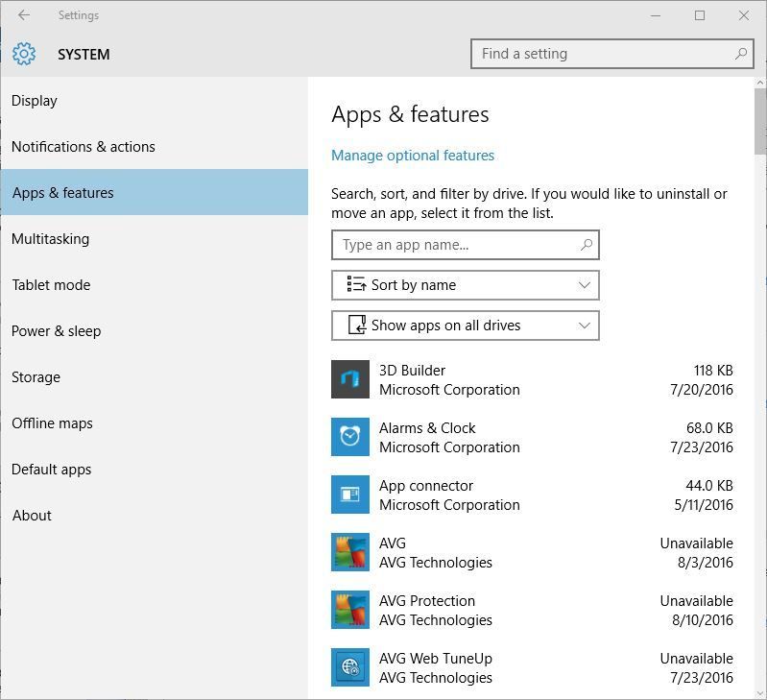Click the Apps & features page heading
The image size is (767, 700).
pos(410,115)
